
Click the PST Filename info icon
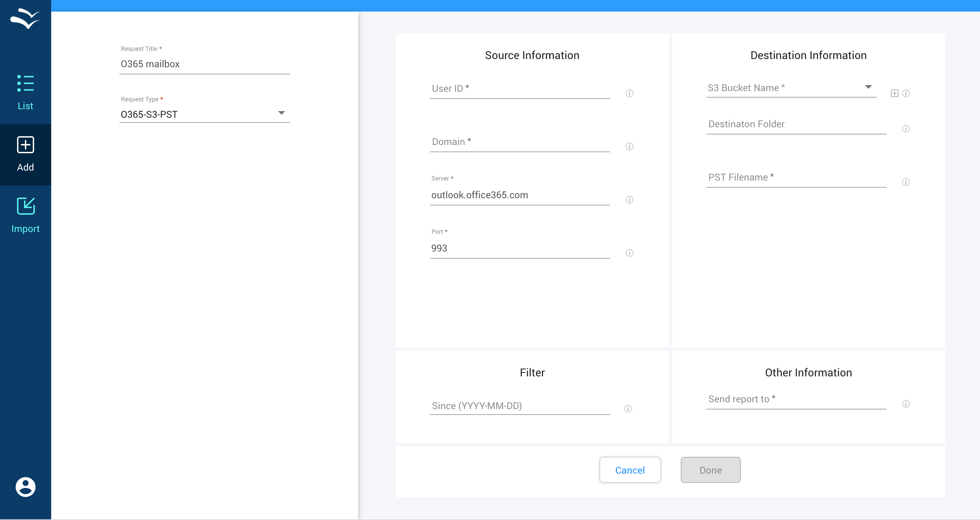(x=905, y=182)
